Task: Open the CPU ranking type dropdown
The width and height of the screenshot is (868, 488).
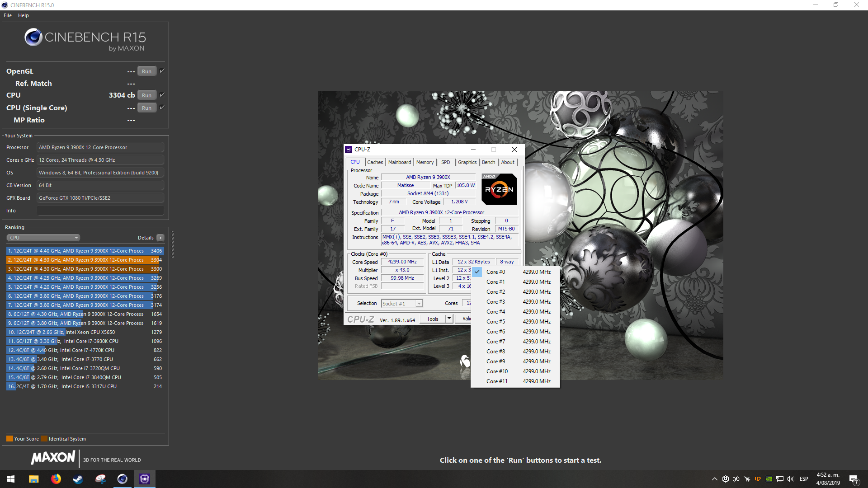Action: 43,238
